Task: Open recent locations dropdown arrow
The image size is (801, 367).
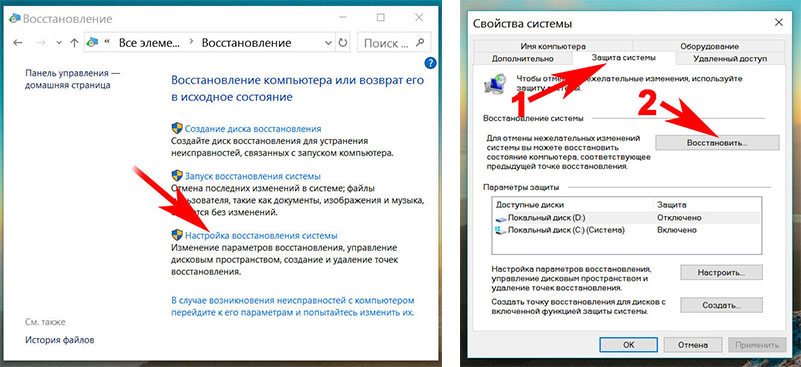Action: (x=59, y=43)
